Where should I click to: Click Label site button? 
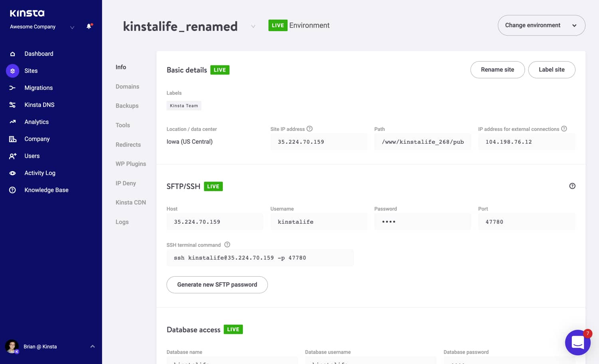[551, 70]
